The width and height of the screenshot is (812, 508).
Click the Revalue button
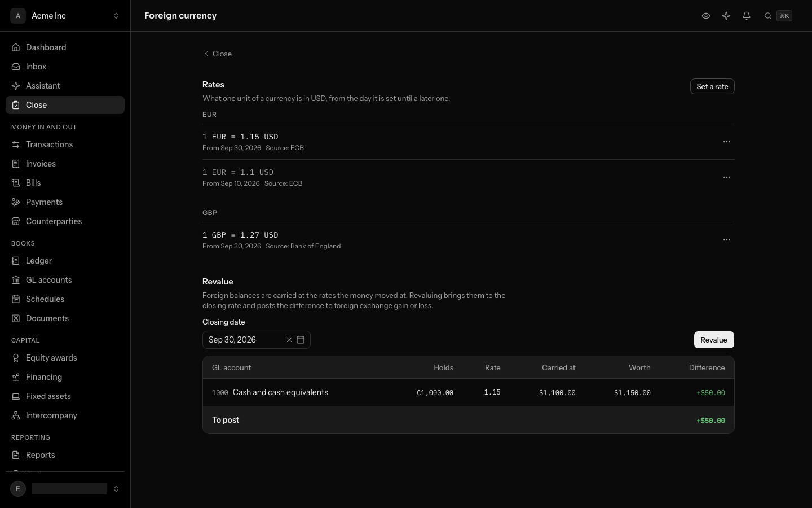pos(714,340)
